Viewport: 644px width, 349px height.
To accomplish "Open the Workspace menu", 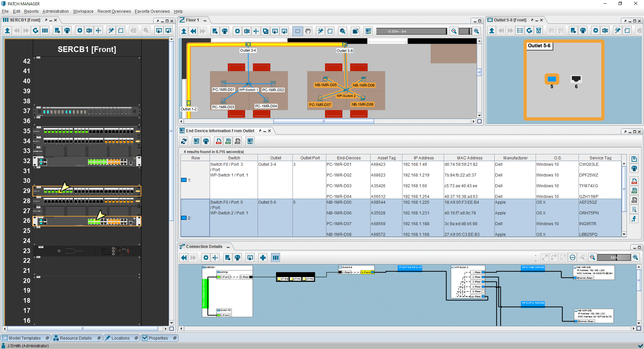I will (x=83, y=11).
